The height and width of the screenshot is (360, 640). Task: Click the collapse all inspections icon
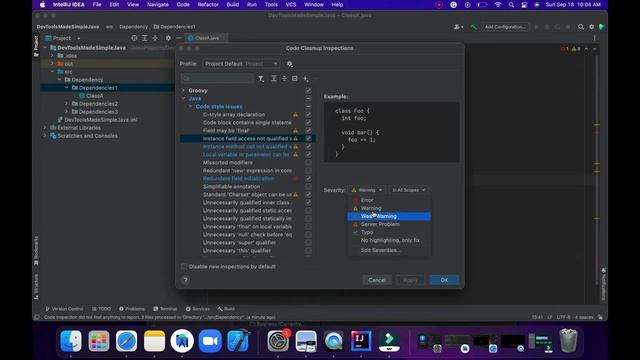(x=284, y=78)
